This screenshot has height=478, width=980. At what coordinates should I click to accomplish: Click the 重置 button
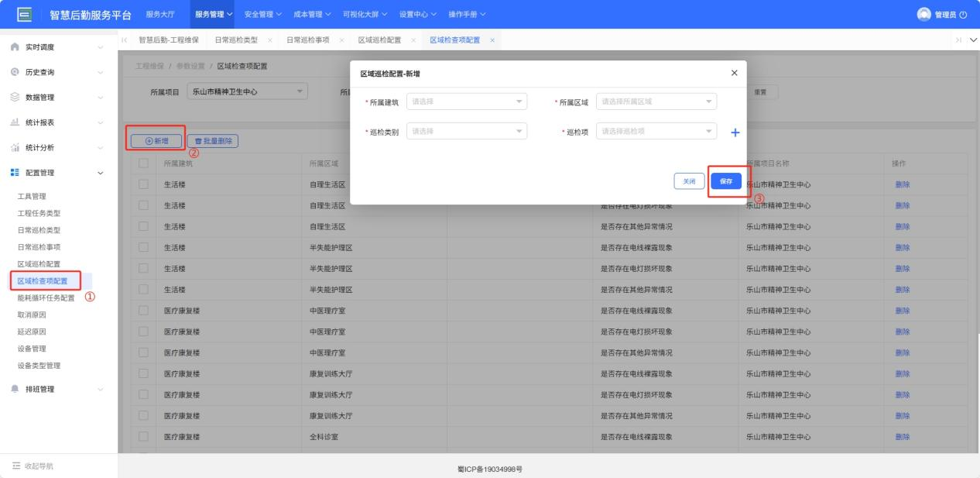762,92
